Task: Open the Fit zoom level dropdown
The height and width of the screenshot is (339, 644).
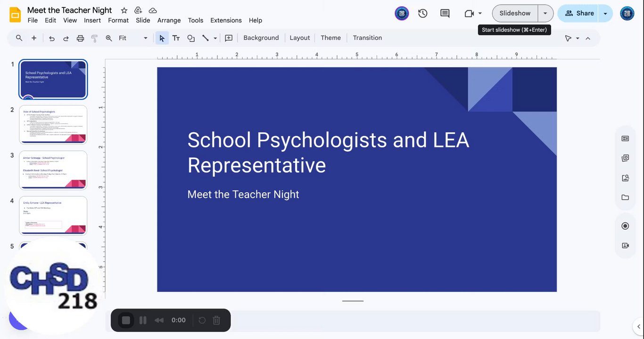Action: coord(133,38)
